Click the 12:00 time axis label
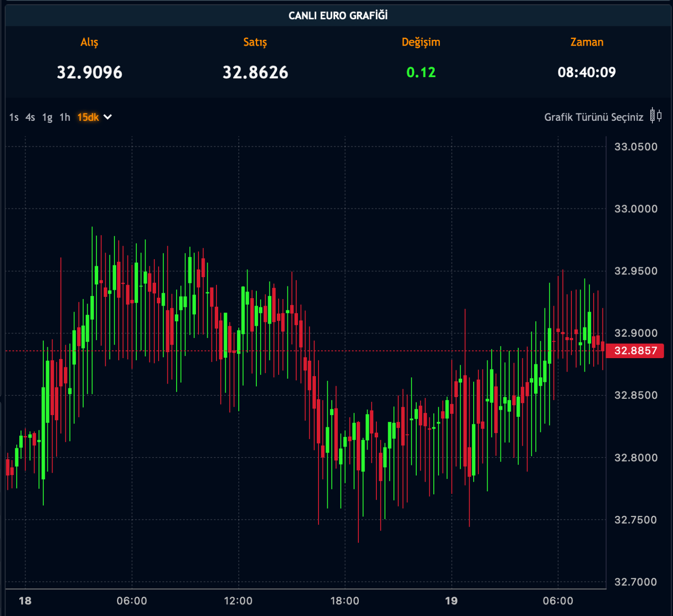673x616 pixels. [238, 601]
